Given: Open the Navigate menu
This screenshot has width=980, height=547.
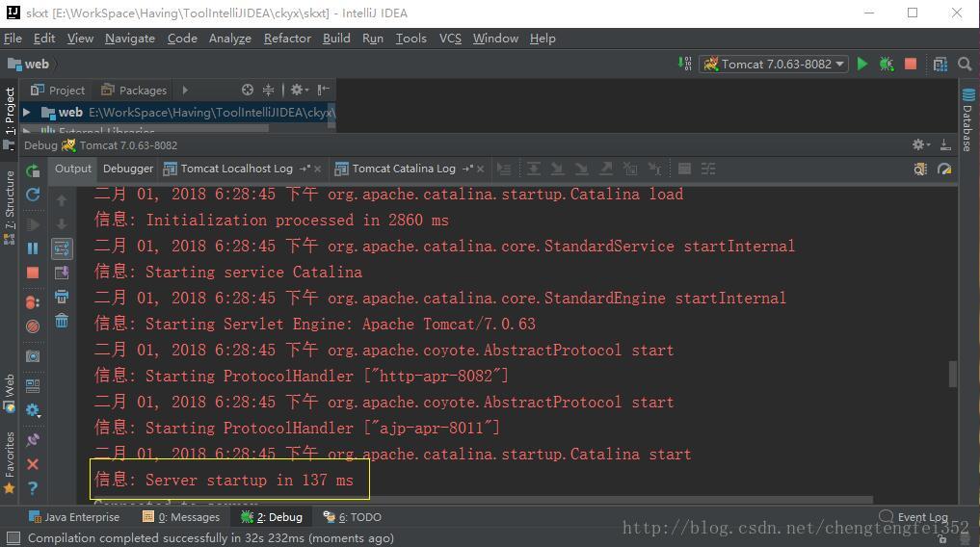Looking at the screenshot, I should [130, 39].
